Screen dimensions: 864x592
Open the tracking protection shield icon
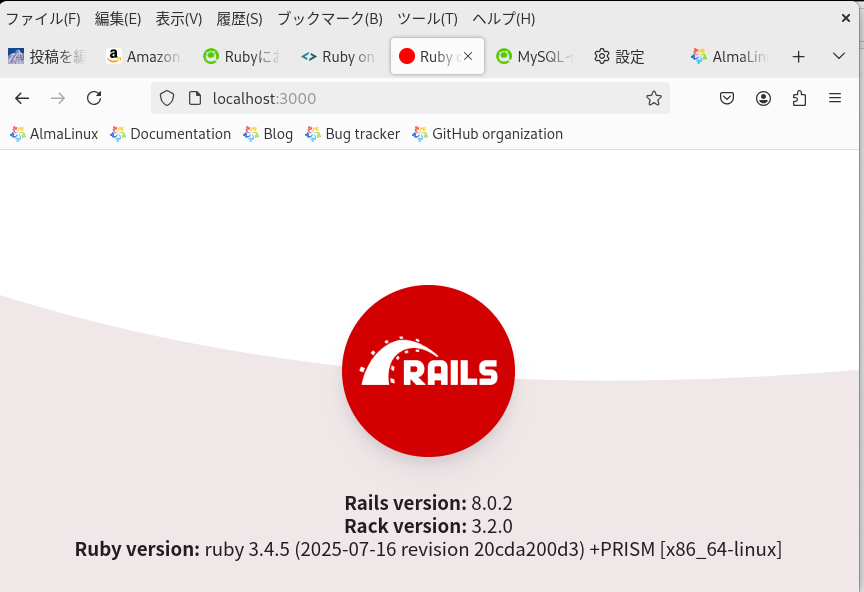[x=167, y=99]
